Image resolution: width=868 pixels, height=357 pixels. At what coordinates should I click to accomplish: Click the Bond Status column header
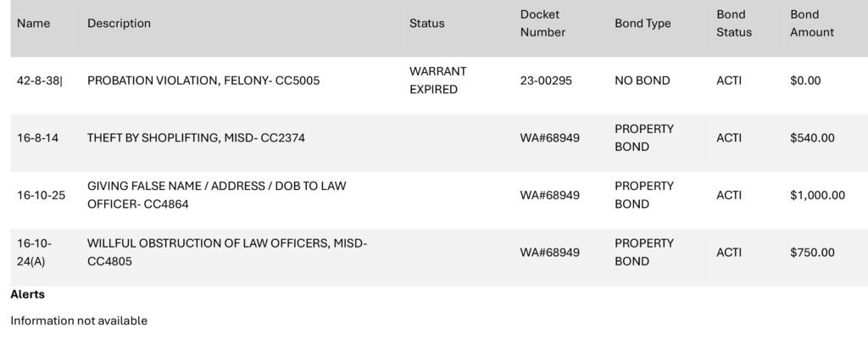tap(734, 23)
